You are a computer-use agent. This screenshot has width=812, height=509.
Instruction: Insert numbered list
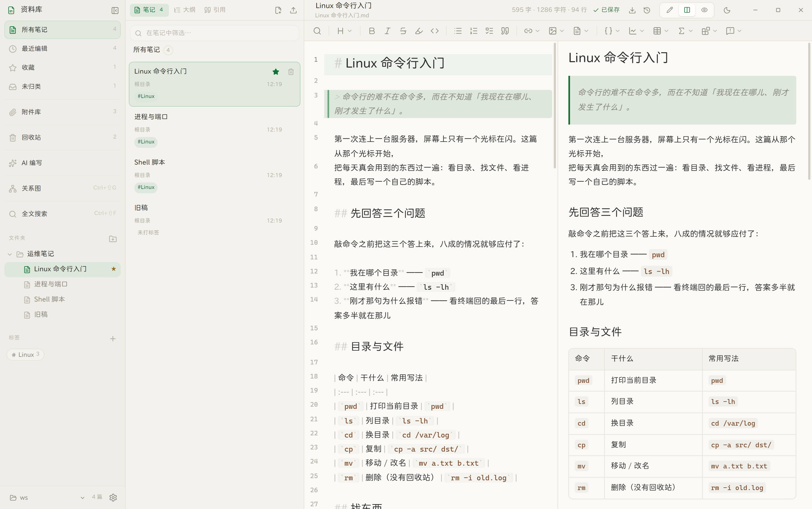pos(474,31)
